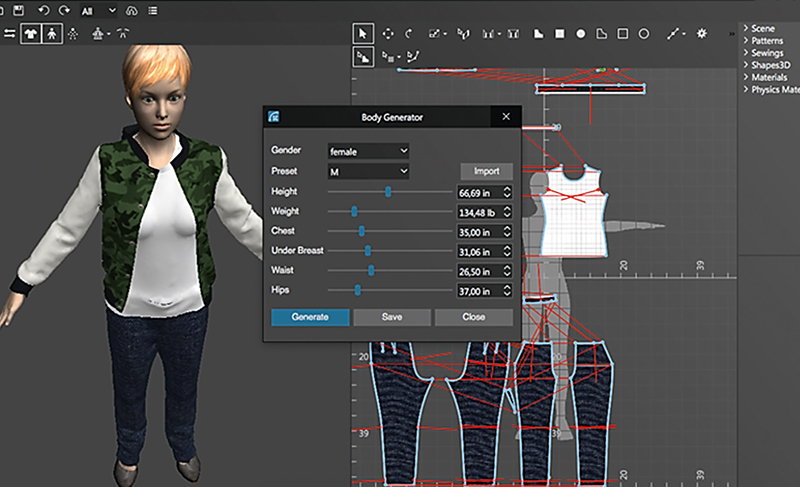Click the Import button
Screen dimensions: 800x487
486,171
